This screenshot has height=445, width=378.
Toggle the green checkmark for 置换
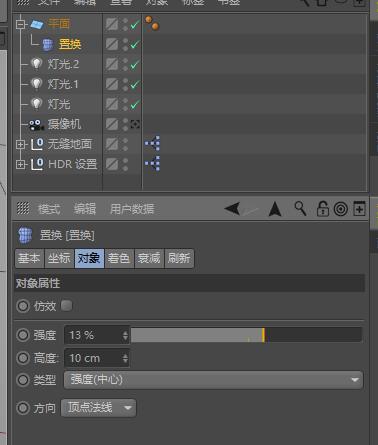tap(135, 44)
